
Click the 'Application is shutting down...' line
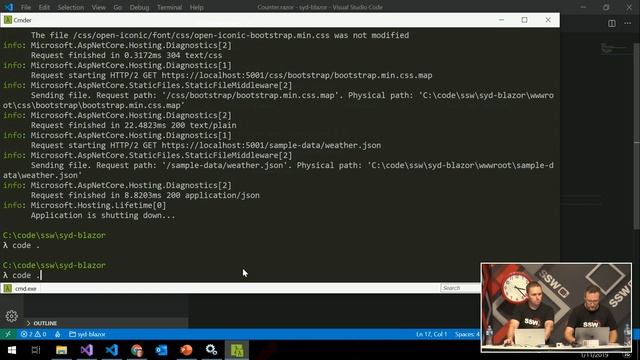103,216
